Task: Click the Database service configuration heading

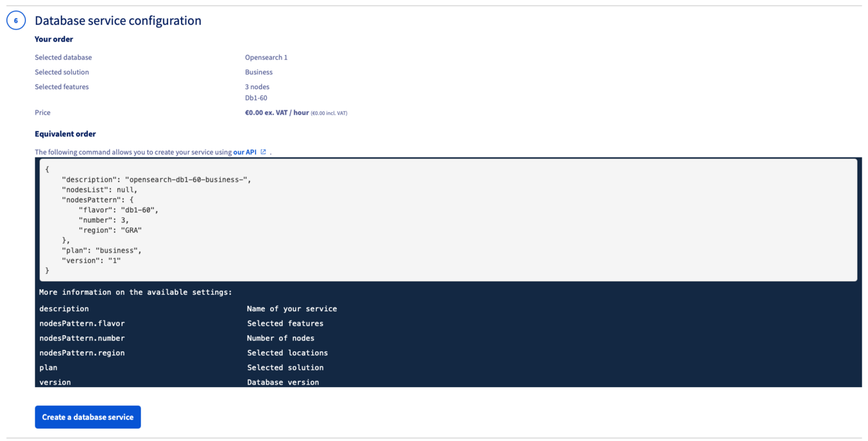Action: pos(118,20)
